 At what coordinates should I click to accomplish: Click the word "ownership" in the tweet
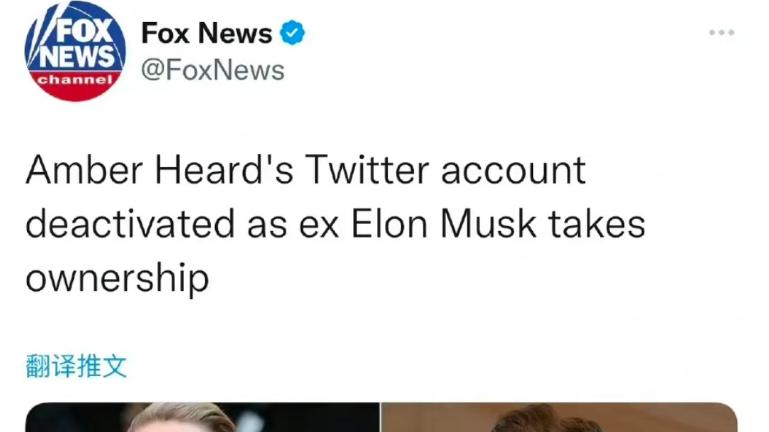(117, 277)
